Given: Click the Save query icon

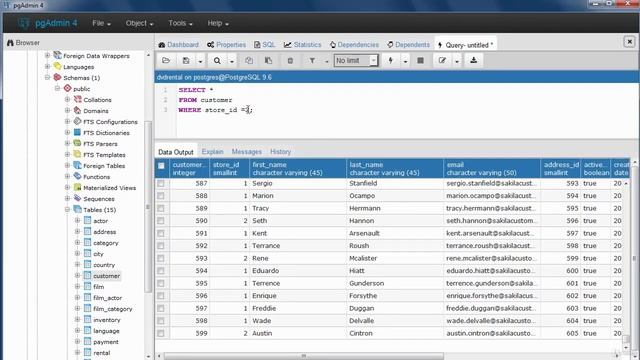Looking at the screenshot, I should coord(186,60).
